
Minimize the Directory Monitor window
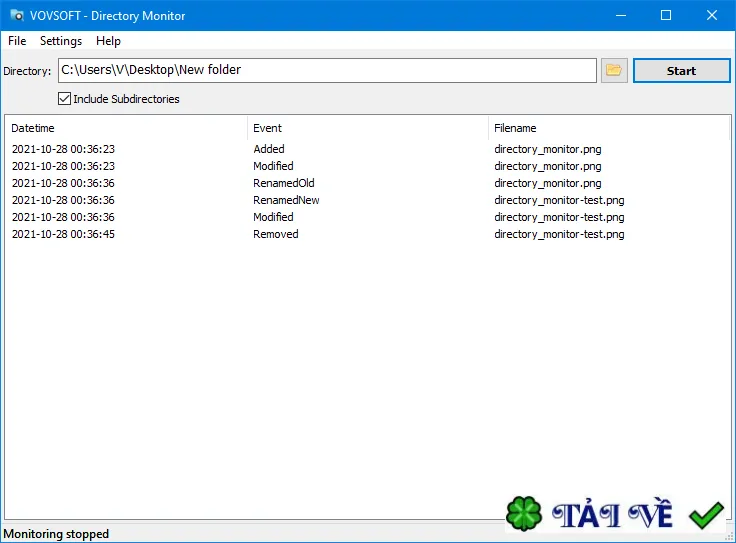point(621,15)
